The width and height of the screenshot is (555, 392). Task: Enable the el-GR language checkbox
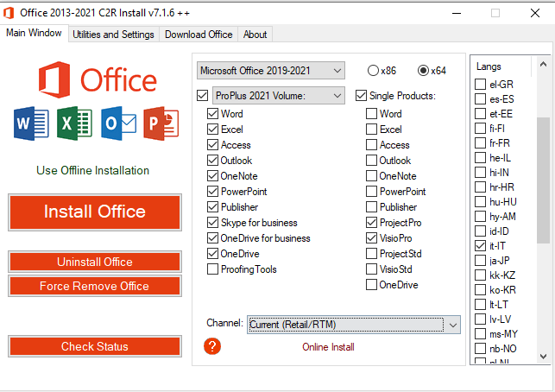click(x=480, y=85)
